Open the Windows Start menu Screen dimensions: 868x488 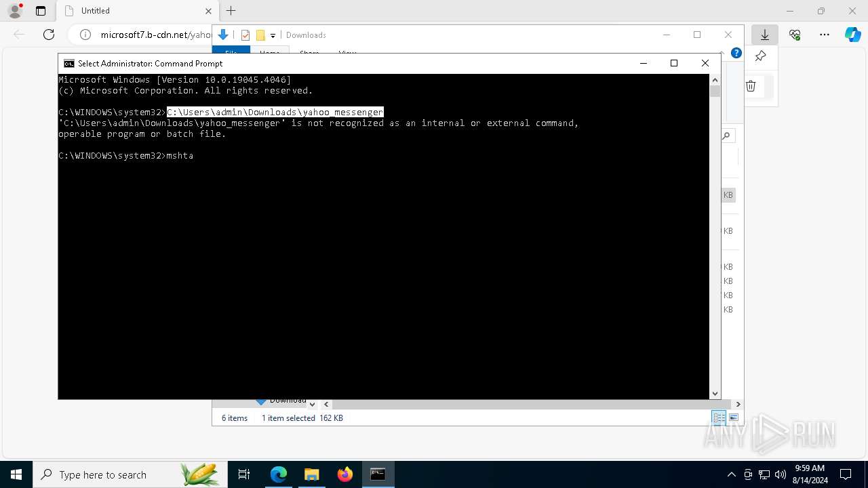(x=16, y=474)
